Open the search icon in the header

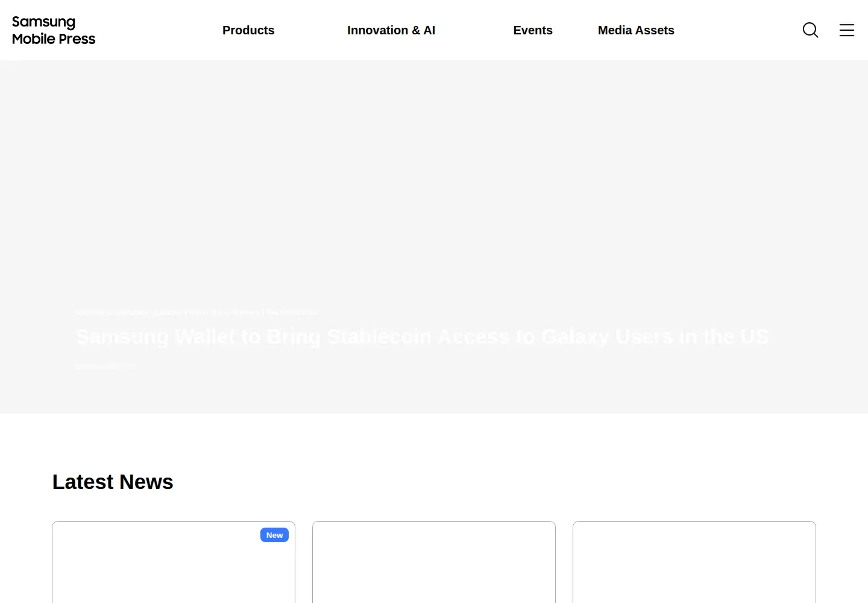[811, 30]
